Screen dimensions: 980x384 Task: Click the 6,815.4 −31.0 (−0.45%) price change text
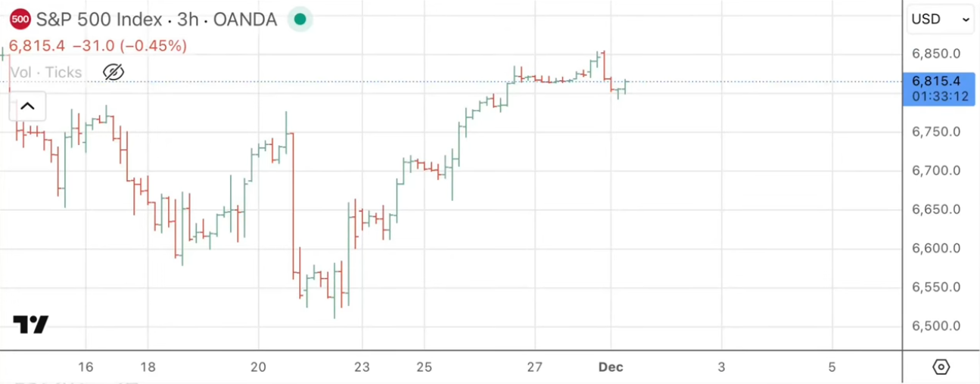[98, 46]
